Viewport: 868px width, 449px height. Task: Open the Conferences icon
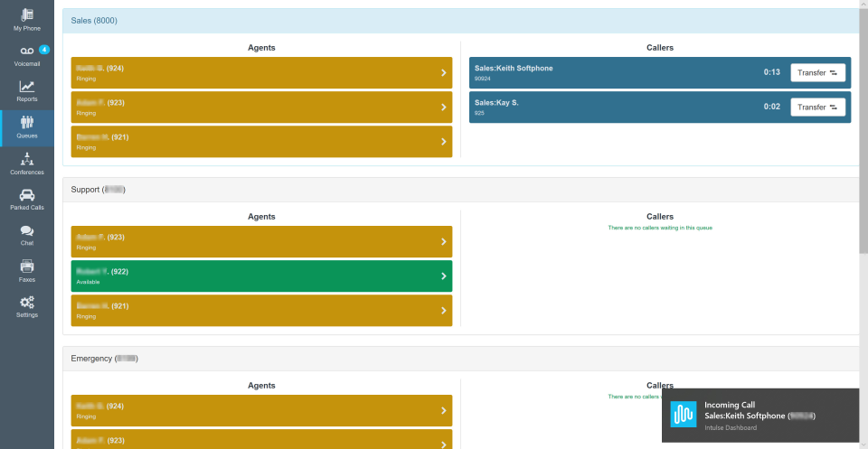26,159
